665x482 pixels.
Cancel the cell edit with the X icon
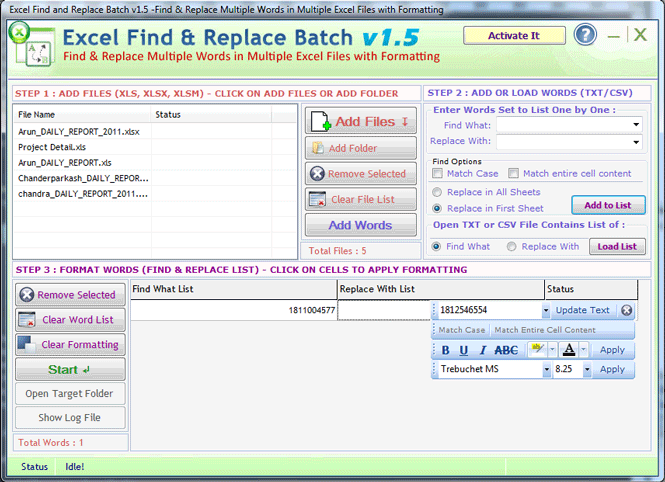[x=626, y=310]
